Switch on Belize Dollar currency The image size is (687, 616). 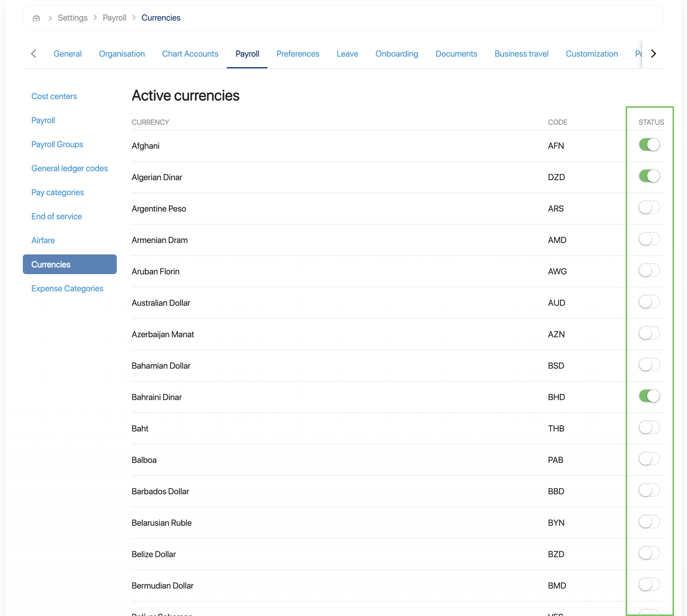click(649, 553)
